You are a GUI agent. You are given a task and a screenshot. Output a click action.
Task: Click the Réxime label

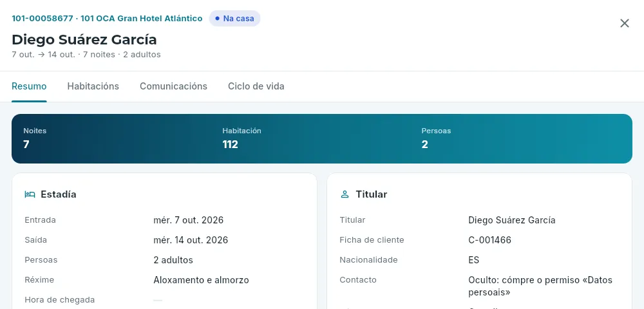pyautogui.click(x=39, y=280)
